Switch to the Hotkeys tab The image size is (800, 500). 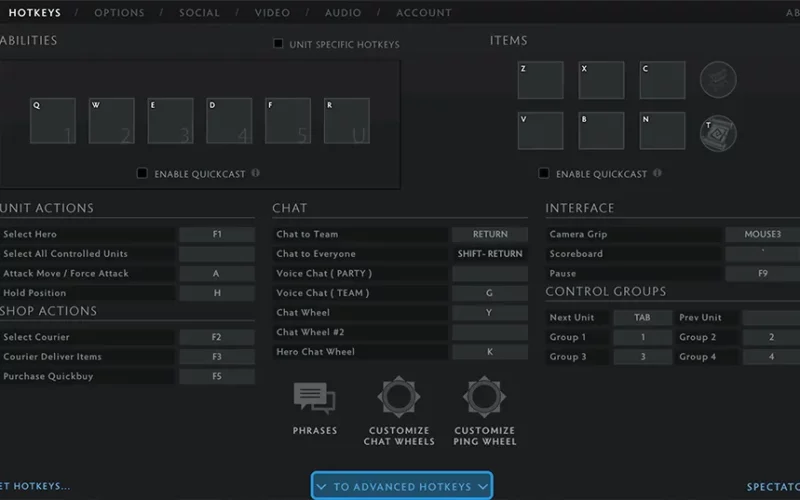[35, 13]
